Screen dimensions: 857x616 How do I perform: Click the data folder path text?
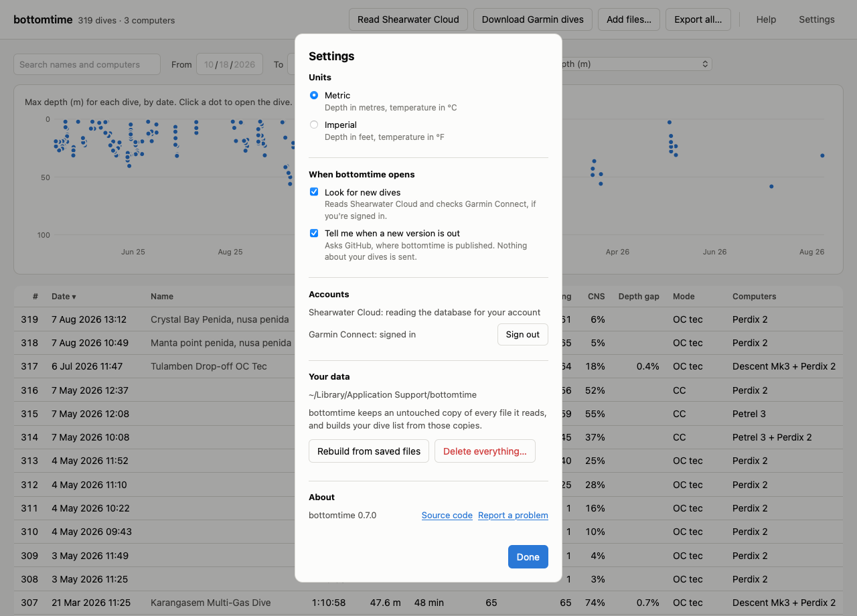tap(392, 395)
